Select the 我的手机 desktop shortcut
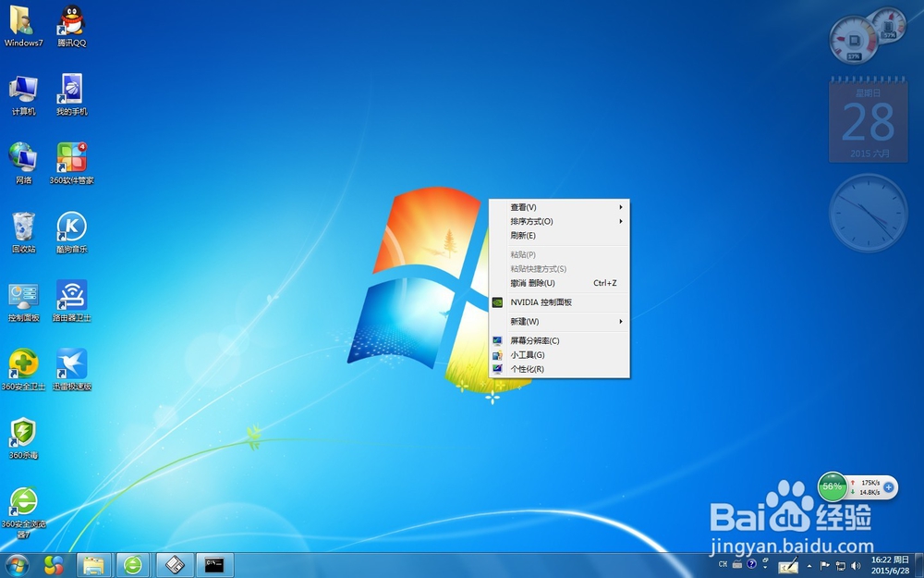 tap(72, 95)
